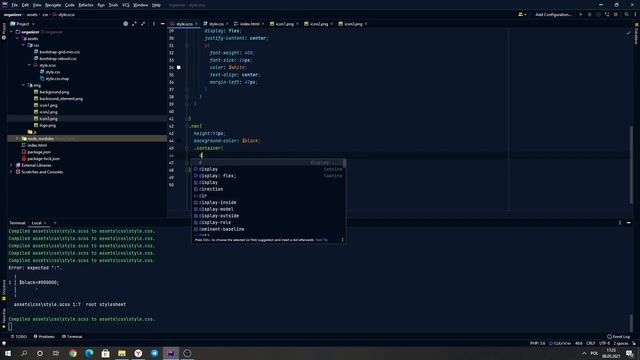Click the Next Tip link in completion popup
Screen dimensions: 640x360
click(322, 240)
